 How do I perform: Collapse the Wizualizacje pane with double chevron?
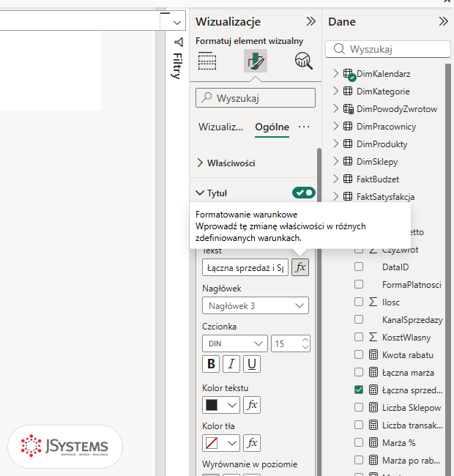[x=310, y=21]
